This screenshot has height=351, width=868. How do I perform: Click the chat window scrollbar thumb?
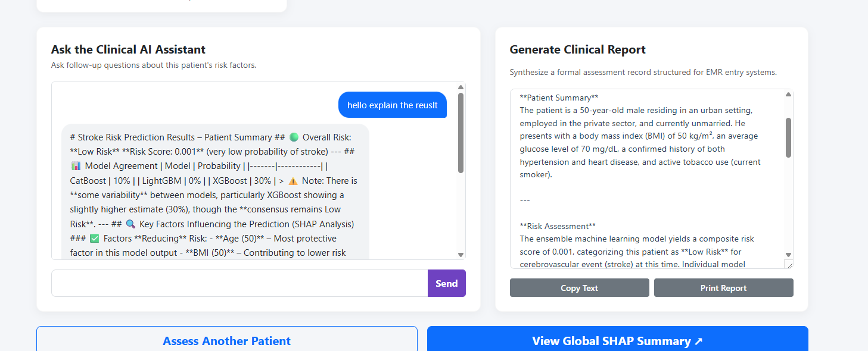461,133
